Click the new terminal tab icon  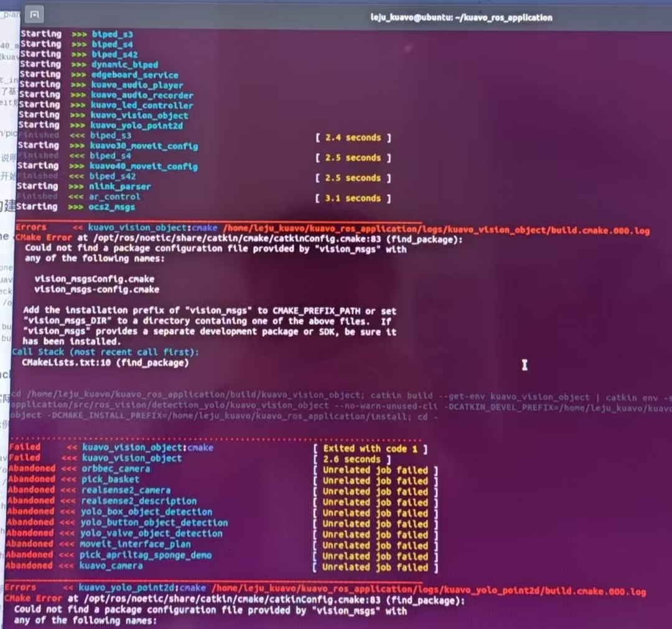coord(35,14)
